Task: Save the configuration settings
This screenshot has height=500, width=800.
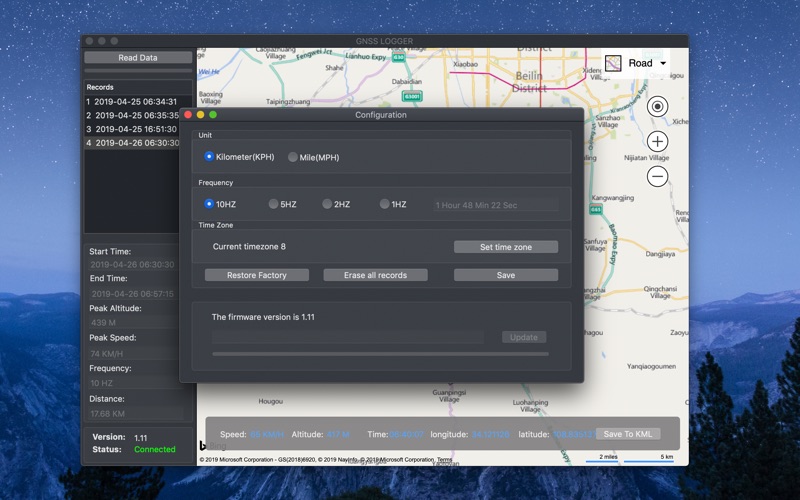Action: (x=506, y=275)
